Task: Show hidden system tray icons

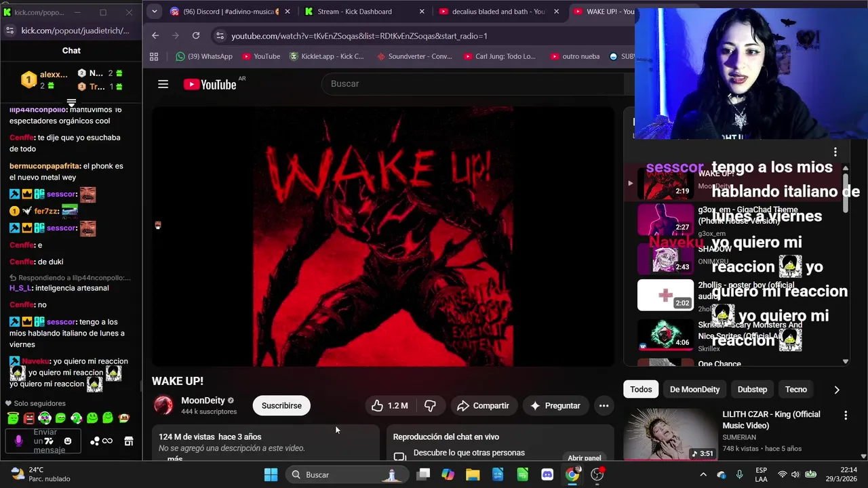Action: (x=703, y=474)
